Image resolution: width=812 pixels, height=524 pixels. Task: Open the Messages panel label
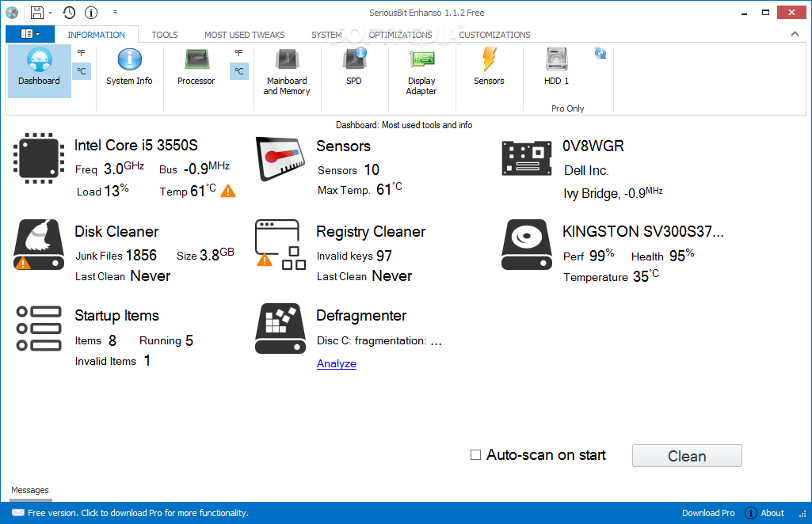point(30,490)
